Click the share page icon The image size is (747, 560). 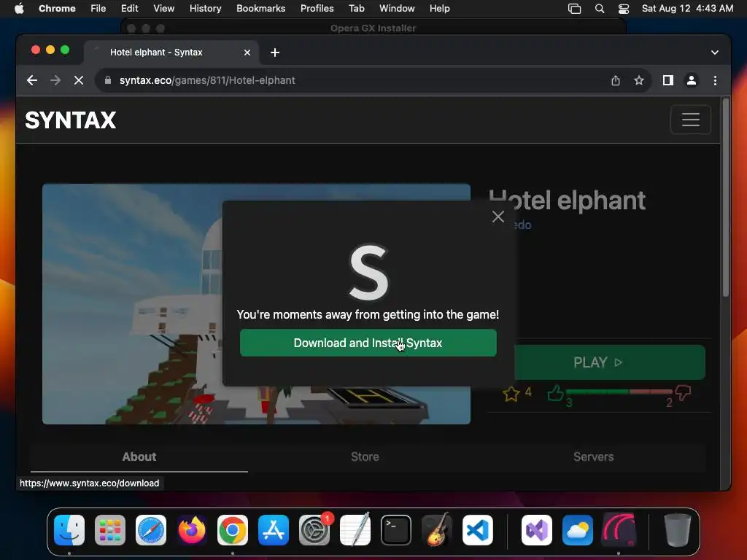616,80
